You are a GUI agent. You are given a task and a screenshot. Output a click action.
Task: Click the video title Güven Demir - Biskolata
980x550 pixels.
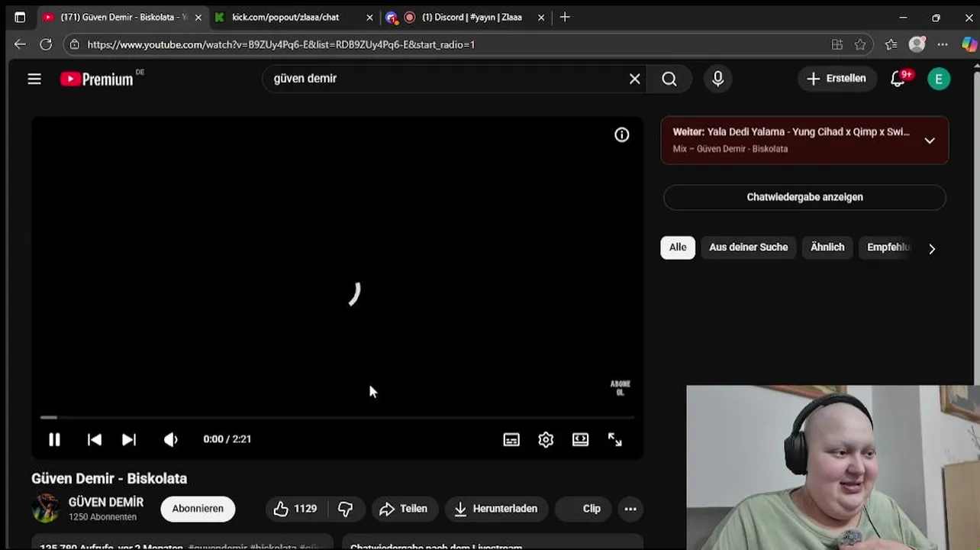tap(109, 478)
